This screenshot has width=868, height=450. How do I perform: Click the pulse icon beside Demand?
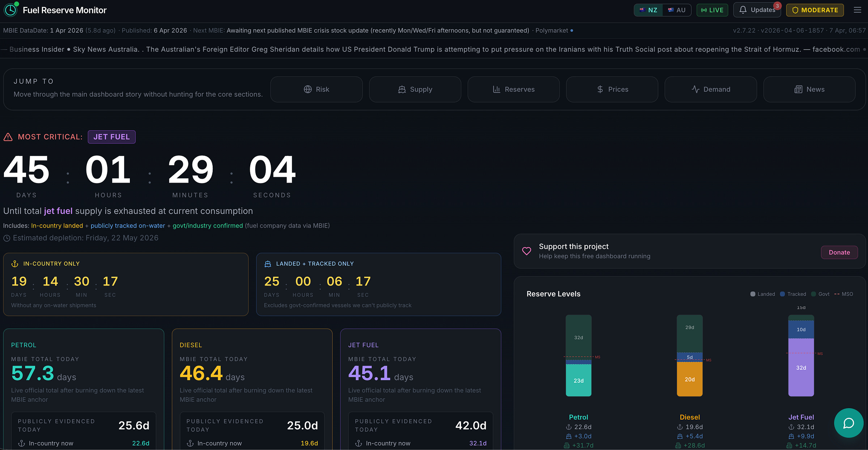695,89
